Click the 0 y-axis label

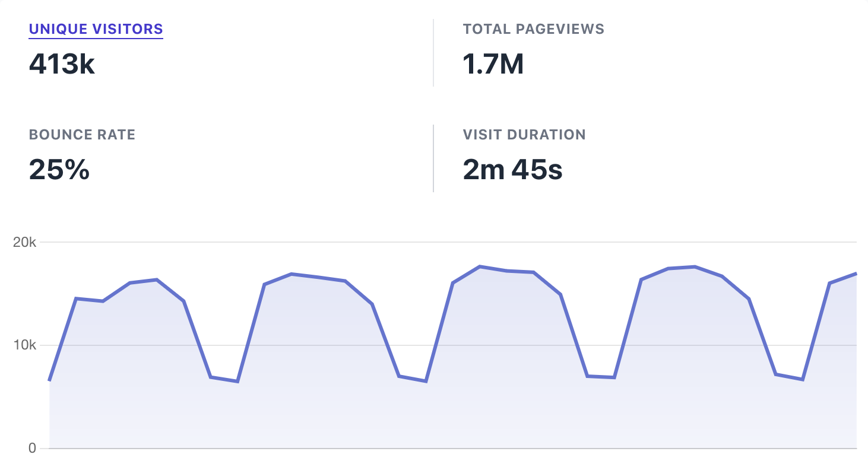point(33,449)
